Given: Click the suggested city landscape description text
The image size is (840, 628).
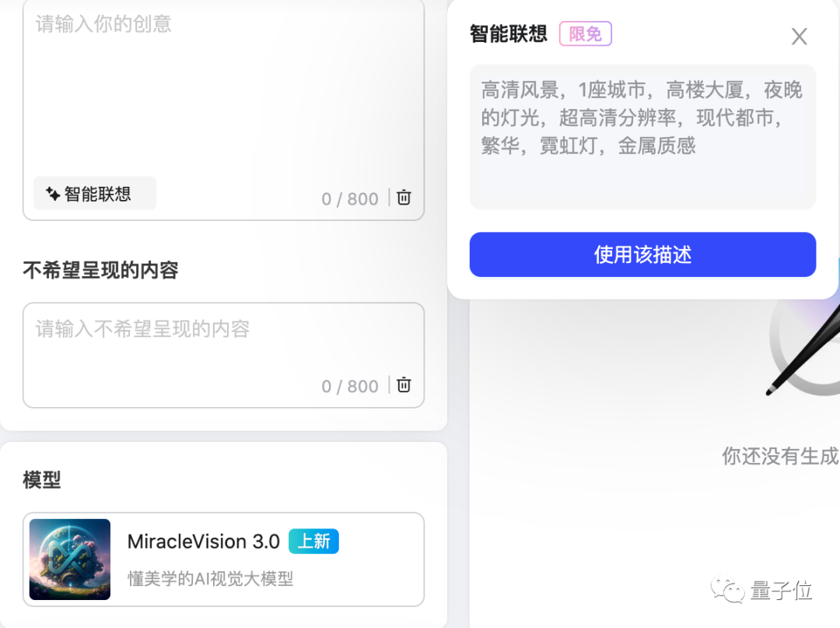Looking at the screenshot, I should click(642, 118).
